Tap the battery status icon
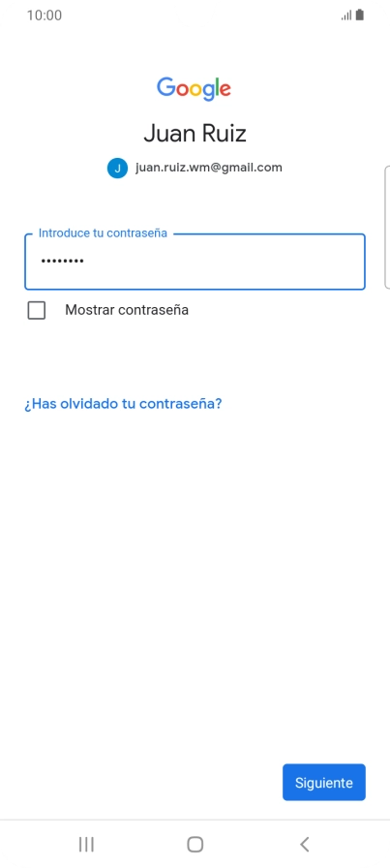This screenshot has height=868, width=390. point(360,15)
